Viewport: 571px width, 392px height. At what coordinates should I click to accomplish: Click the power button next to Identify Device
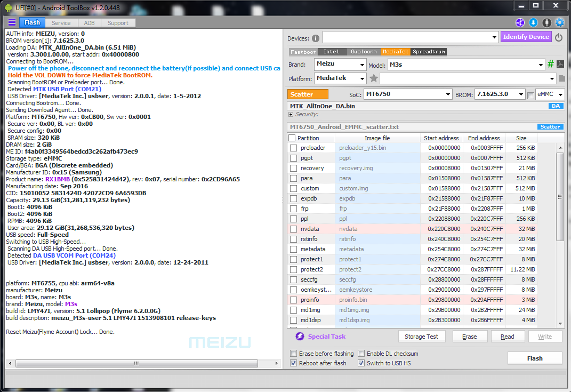559,37
